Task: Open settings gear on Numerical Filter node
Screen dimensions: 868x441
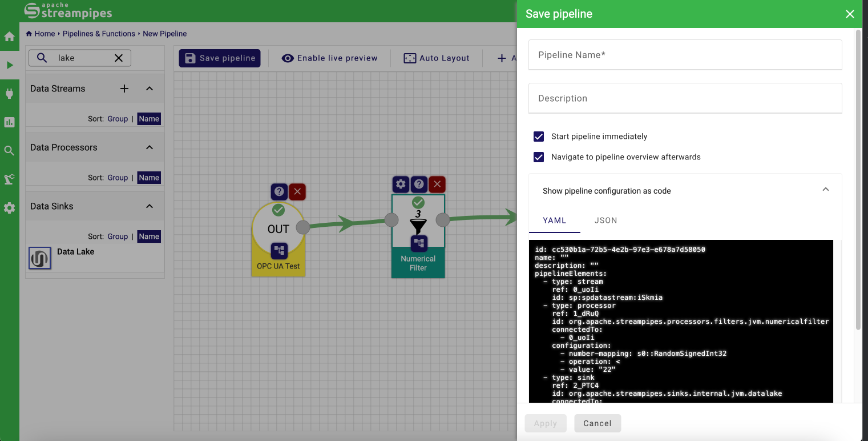Action: tap(401, 184)
